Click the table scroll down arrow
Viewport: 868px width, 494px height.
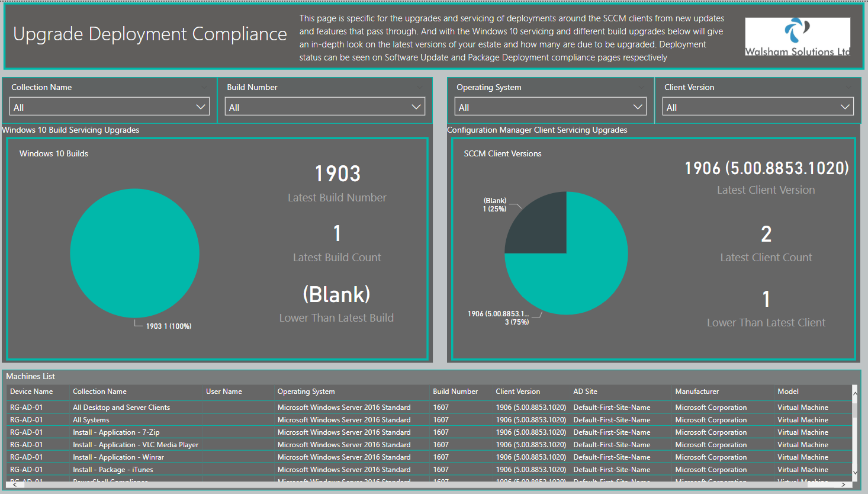(854, 473)
